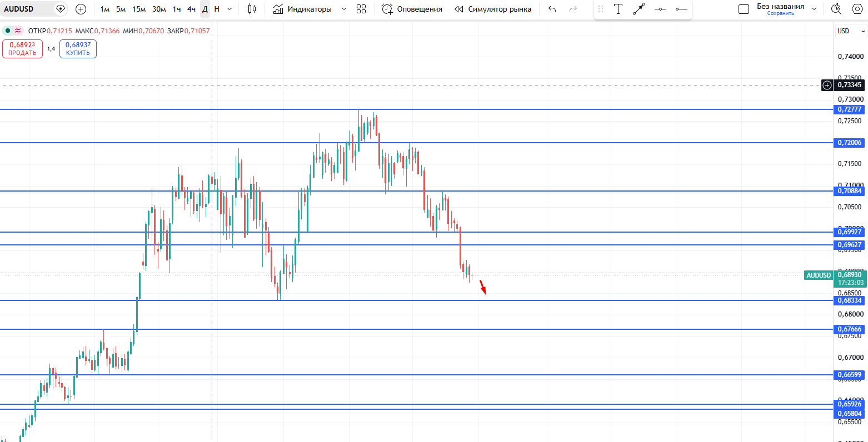Screen dimensions: 868x442
Task: Click the green market status dot
Action: pos(8,31)
